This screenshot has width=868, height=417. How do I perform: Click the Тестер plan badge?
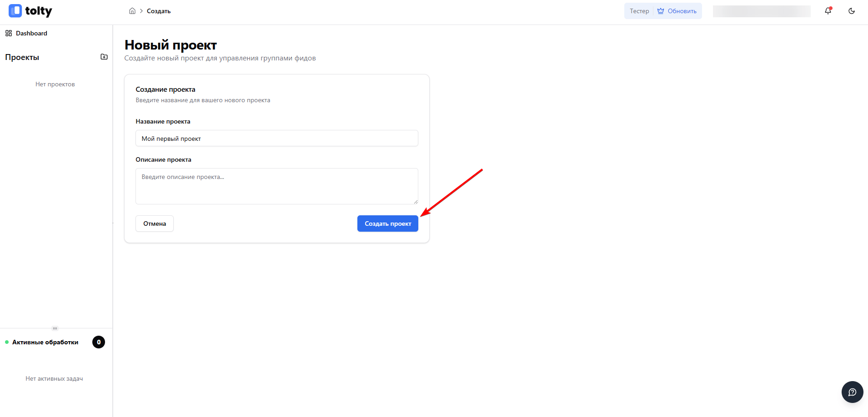click(639, 11)
